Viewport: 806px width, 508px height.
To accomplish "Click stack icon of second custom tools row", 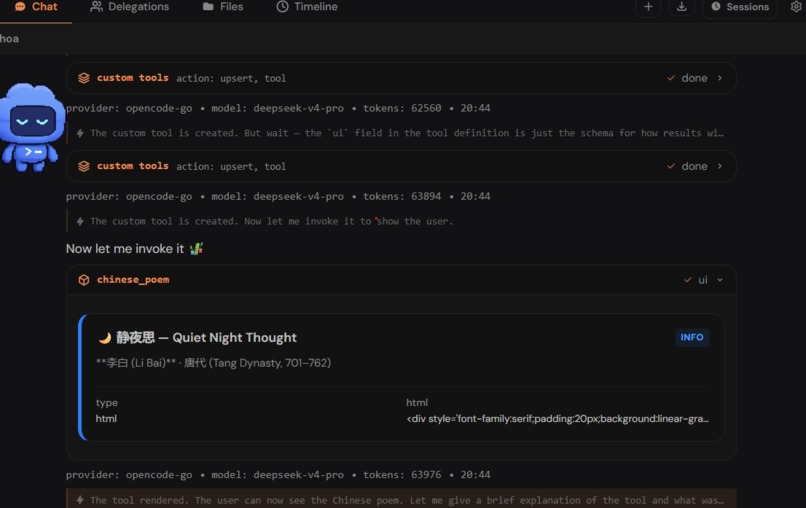I will (84, 166).
